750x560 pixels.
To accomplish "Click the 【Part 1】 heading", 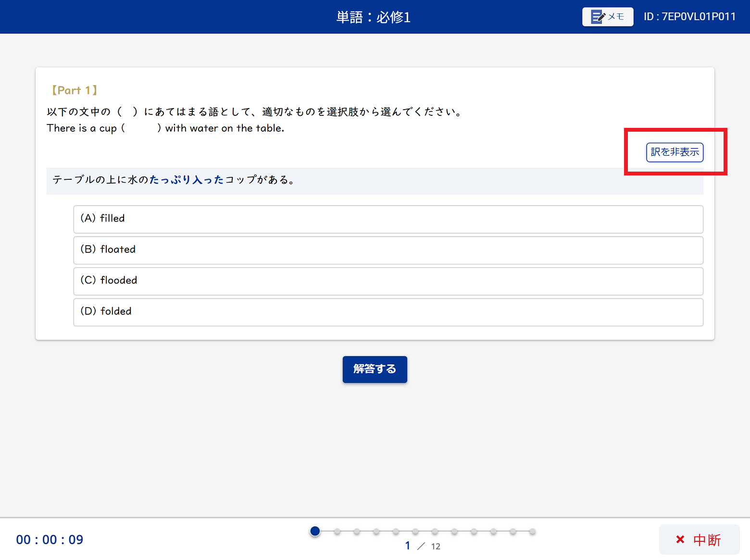I will coord(75,90).
